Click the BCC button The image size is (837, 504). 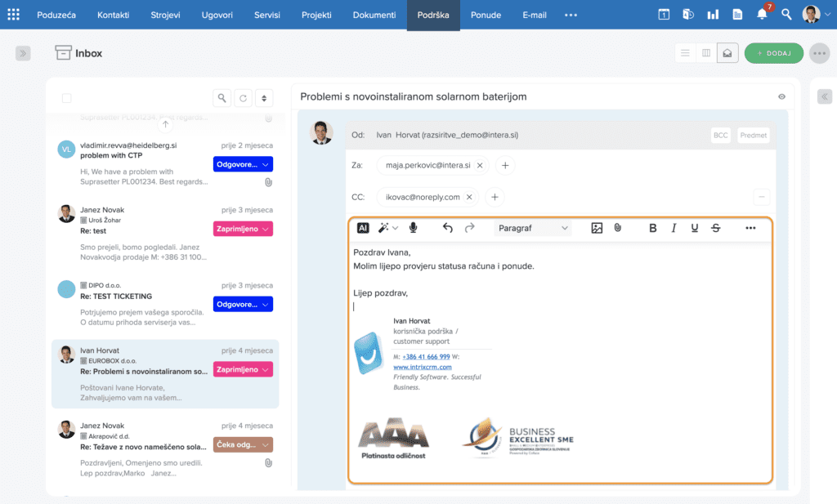[719, 136]
